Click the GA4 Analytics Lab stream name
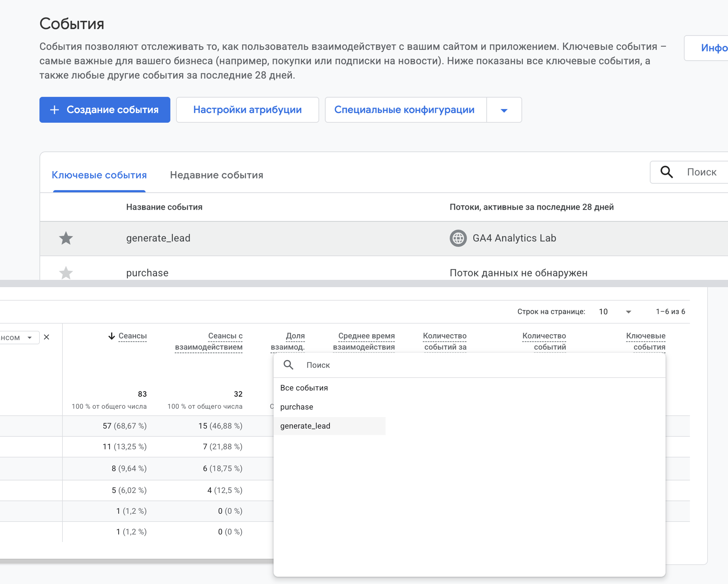Screen dimensions: 728x584 514,238
